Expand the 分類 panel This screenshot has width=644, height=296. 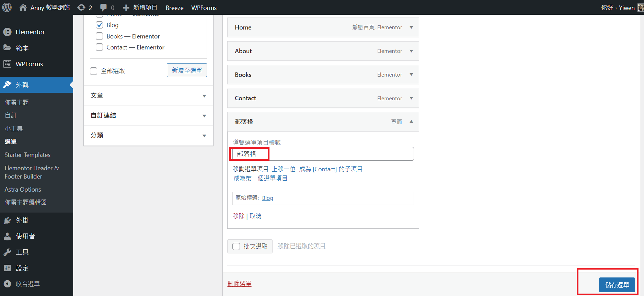pos(148,136)
